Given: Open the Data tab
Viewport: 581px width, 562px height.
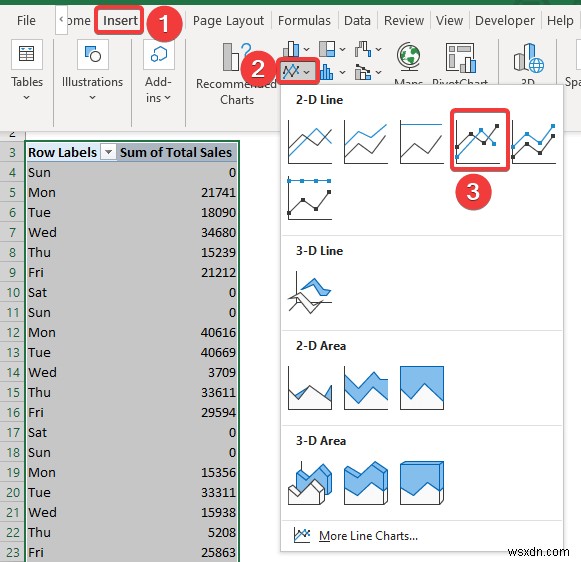Looking at the screenshot, I should (357, 20).
